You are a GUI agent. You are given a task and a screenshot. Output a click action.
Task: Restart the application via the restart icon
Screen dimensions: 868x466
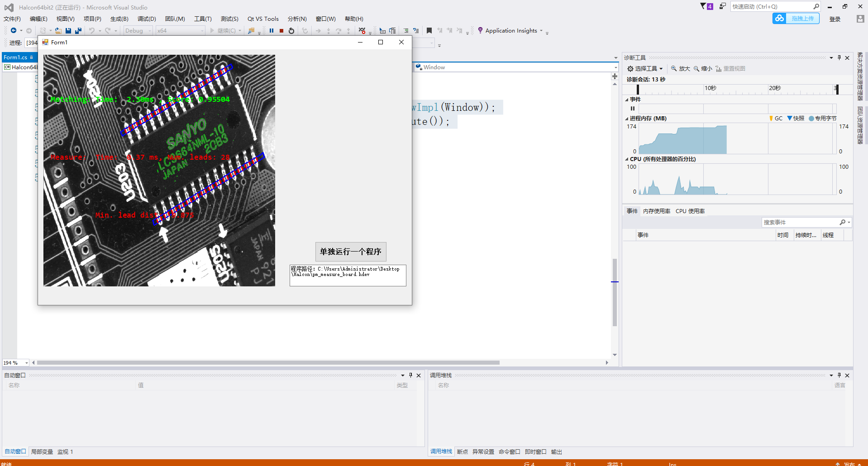291,30
